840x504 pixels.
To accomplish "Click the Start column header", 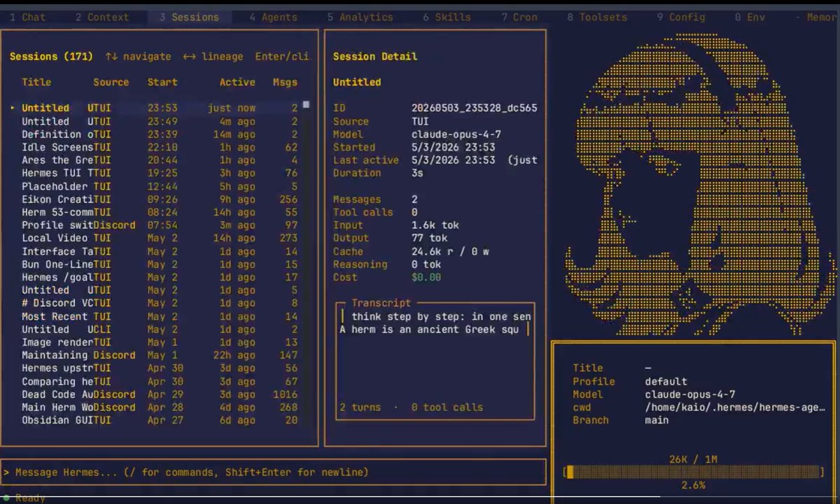I will (x=162, y=82).
